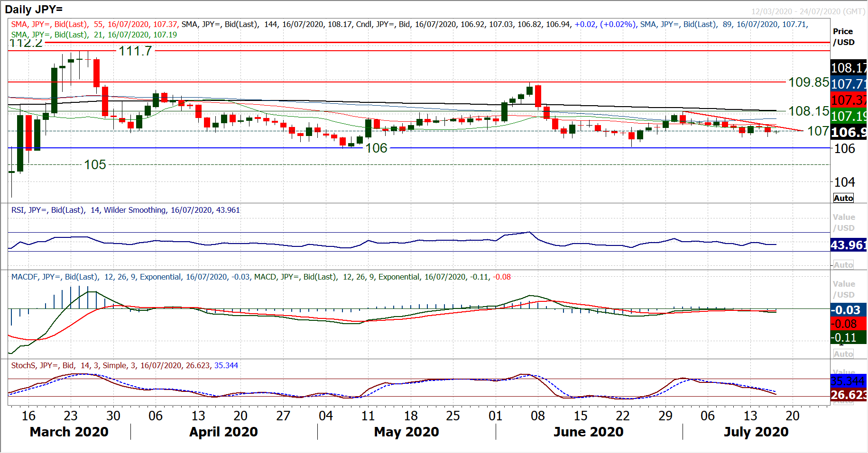
Task: Select the 107.71 blue price tag
Action: 849,84
